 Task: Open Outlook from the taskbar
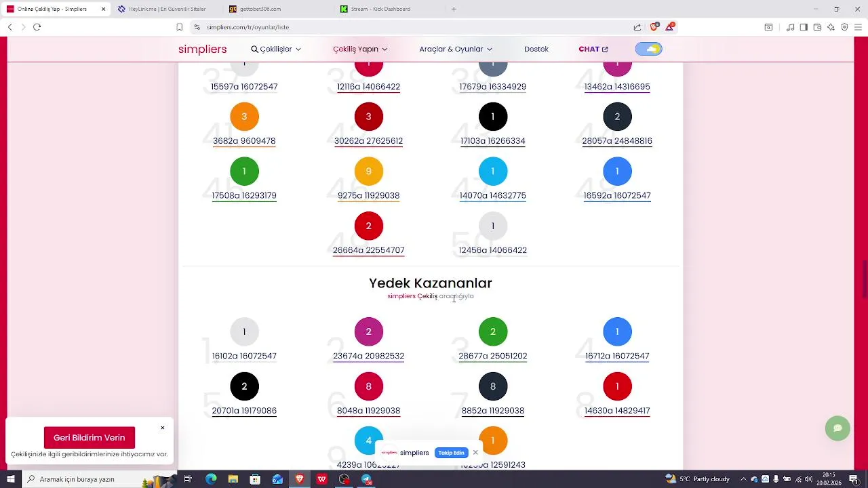click(277, 479)
